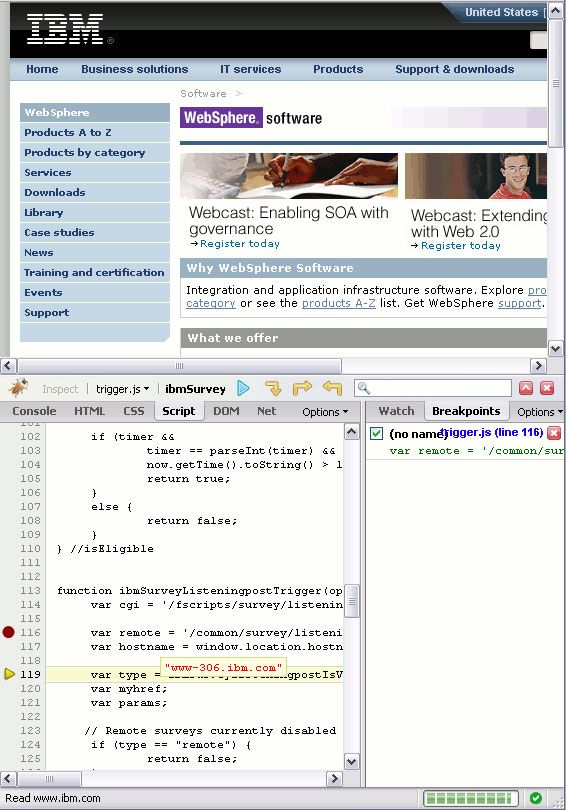The height and width of the screenshot is (810, 566).
Task: Click Events in the sidebar
Action: [95, 292]
